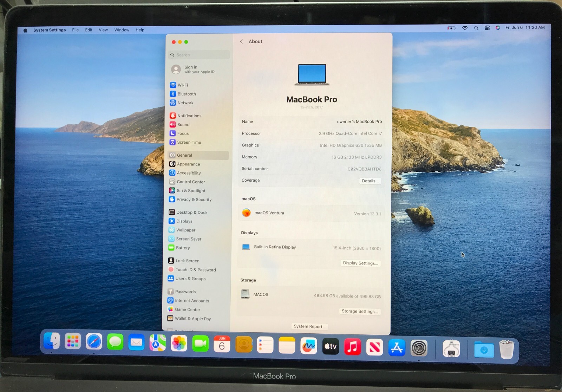Open the System Settings menu

pos(50,30)
